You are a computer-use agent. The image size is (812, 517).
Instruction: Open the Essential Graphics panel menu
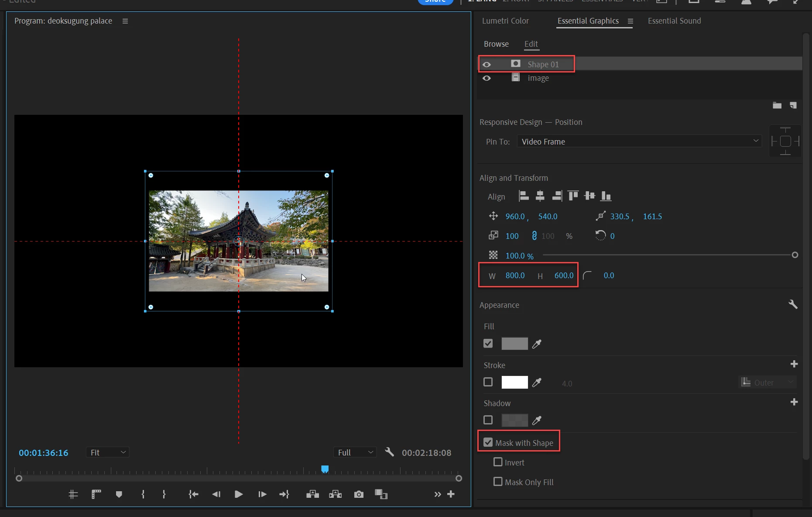point(630,21)
